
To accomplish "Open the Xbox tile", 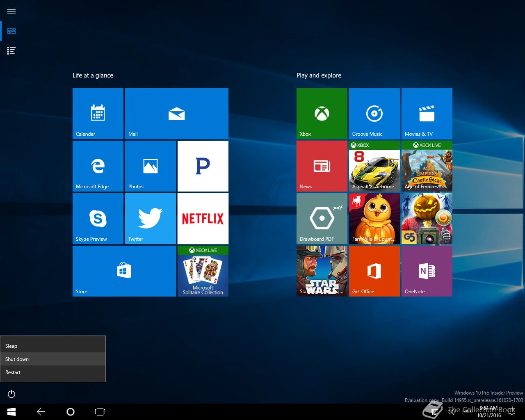I will pyautogui.click(x=322, y=114).
